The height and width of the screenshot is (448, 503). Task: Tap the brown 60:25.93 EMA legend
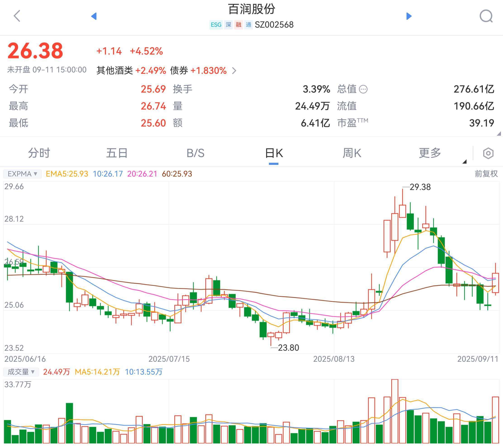177,174
